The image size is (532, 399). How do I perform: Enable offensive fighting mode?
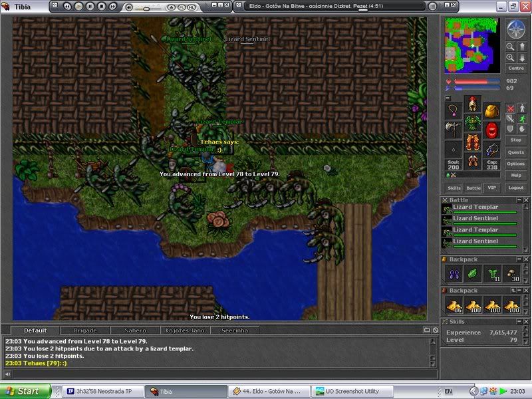click(x=510, y=108)
